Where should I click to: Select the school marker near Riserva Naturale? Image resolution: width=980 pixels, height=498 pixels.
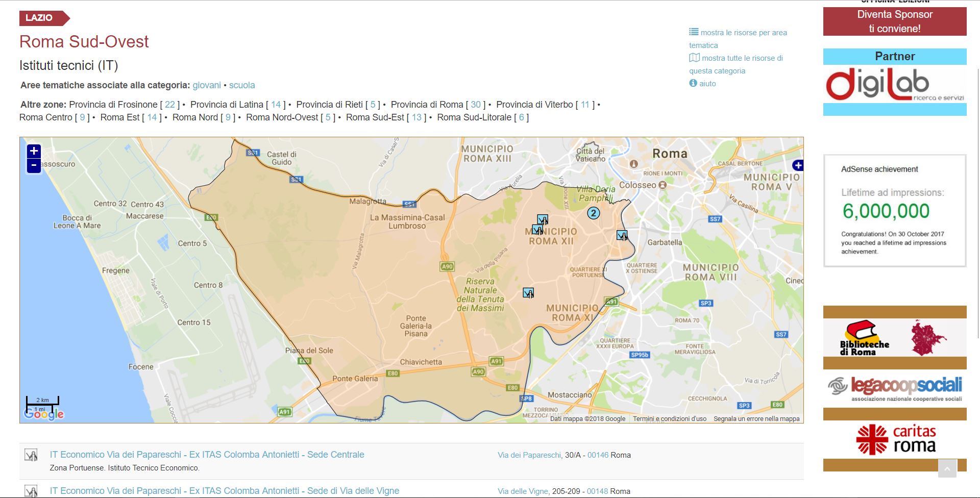(528, 293)
